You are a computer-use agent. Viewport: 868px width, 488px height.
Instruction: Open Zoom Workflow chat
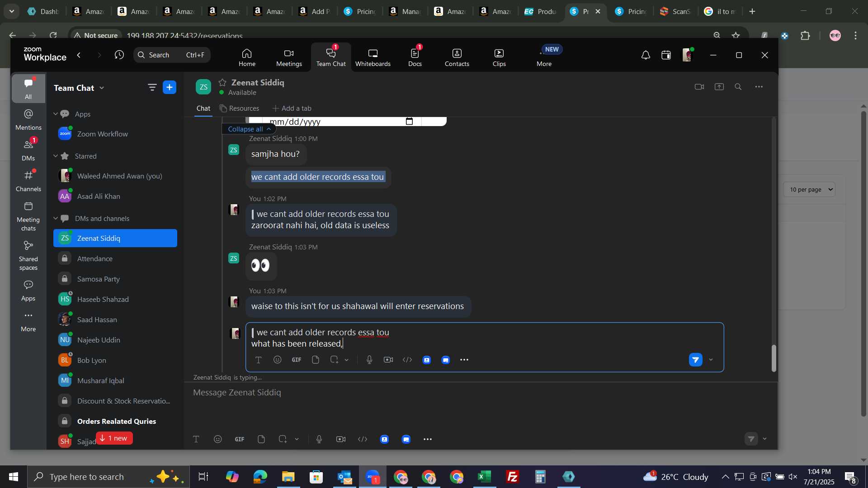click(115, 134)
